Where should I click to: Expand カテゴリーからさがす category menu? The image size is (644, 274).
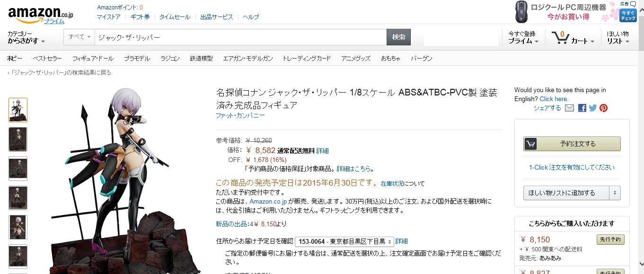(x=26, y=38)
